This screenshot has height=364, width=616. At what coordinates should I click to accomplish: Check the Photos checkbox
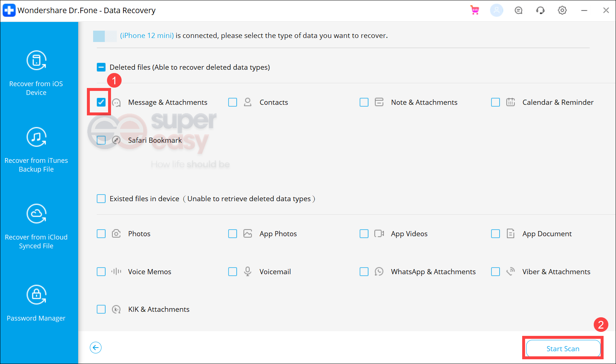pos(101,234)
